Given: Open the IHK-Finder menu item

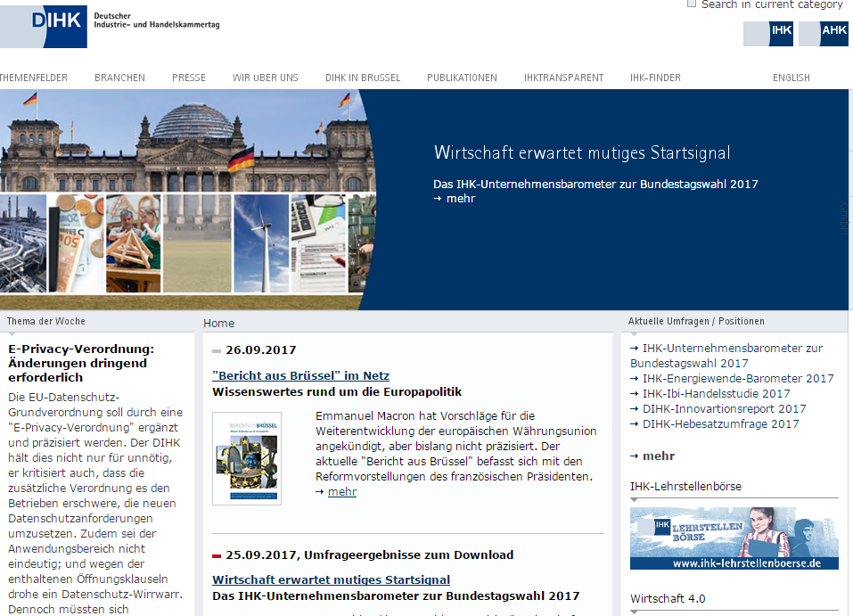Looking at the screenshot, I should click(x=655, y=78).
